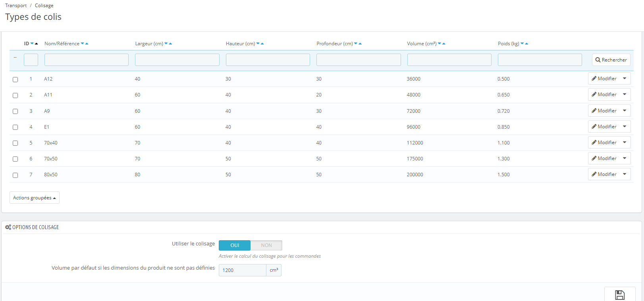This screenshot has width=644, height=301.
Task: Sort Hauteur column descending arrow
Action: point(258,44)
